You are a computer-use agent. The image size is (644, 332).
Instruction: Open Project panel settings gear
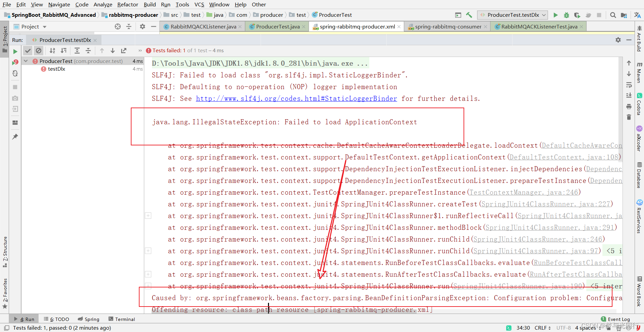click(143, 27)
